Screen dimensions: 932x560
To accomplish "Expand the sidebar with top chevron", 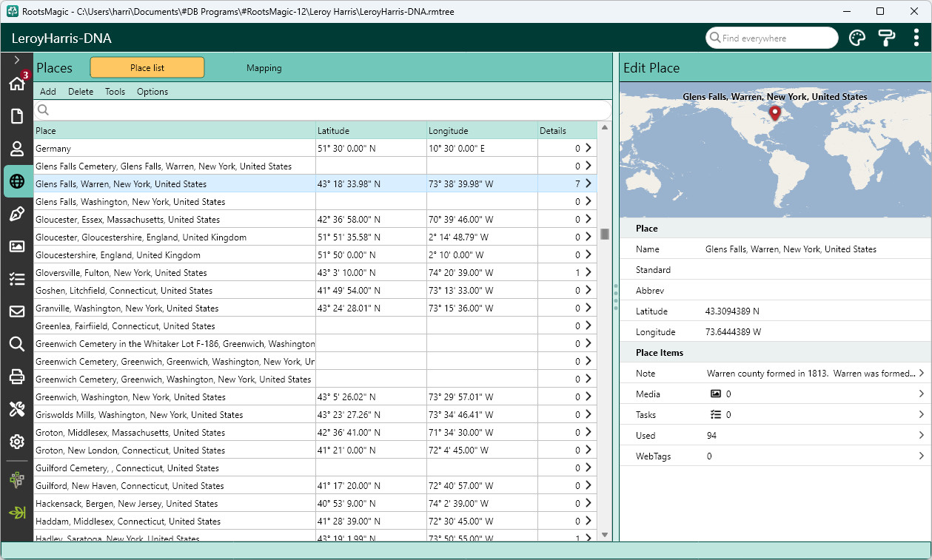I will click(17, 60).
